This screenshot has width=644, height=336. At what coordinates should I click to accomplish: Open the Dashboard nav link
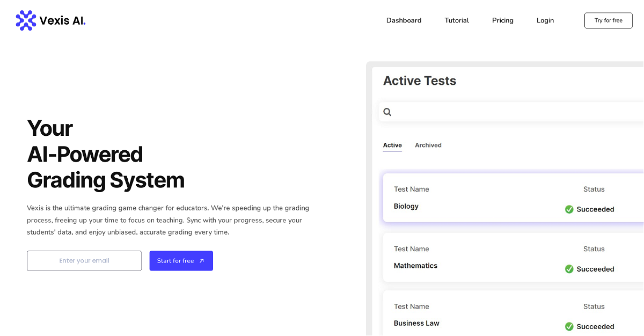pos(404,20)
